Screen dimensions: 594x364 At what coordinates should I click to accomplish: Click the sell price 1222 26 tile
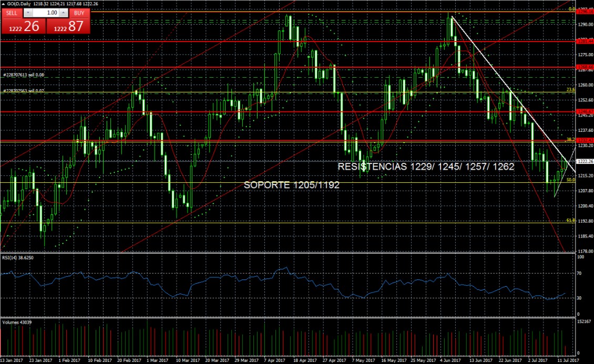tap(23, 26)
